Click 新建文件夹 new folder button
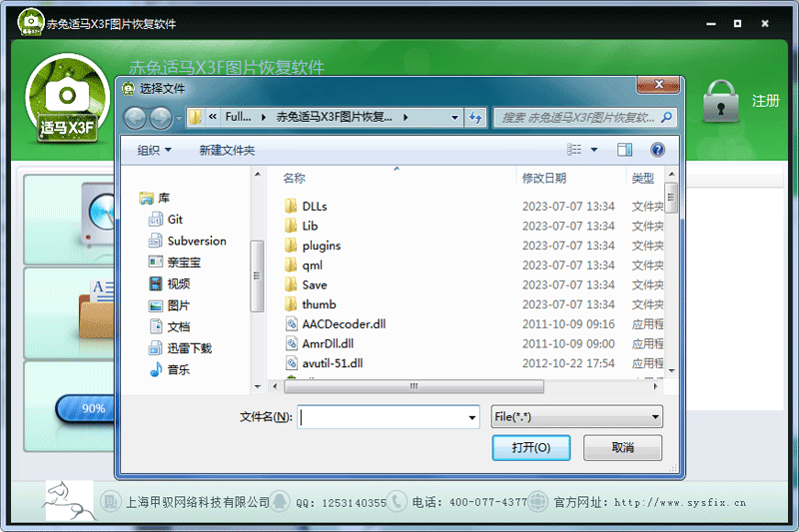 pos(227,150)
